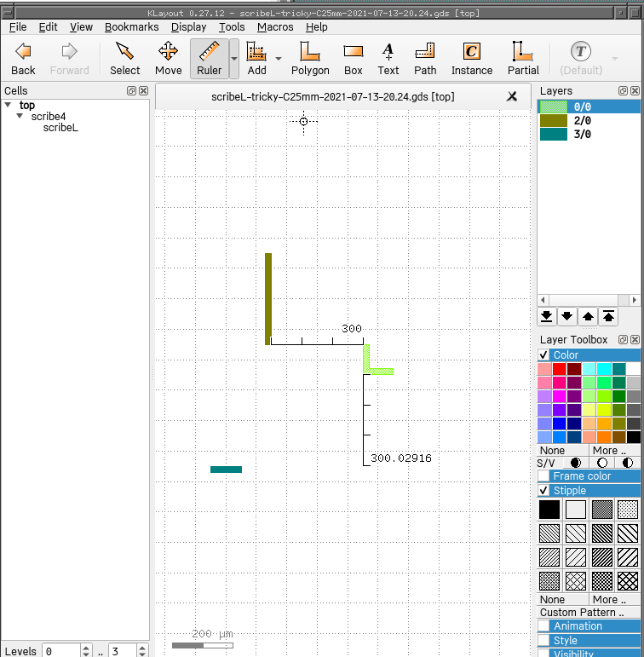
Task: Increase the minimum Levels value
Action: [86, 648]
